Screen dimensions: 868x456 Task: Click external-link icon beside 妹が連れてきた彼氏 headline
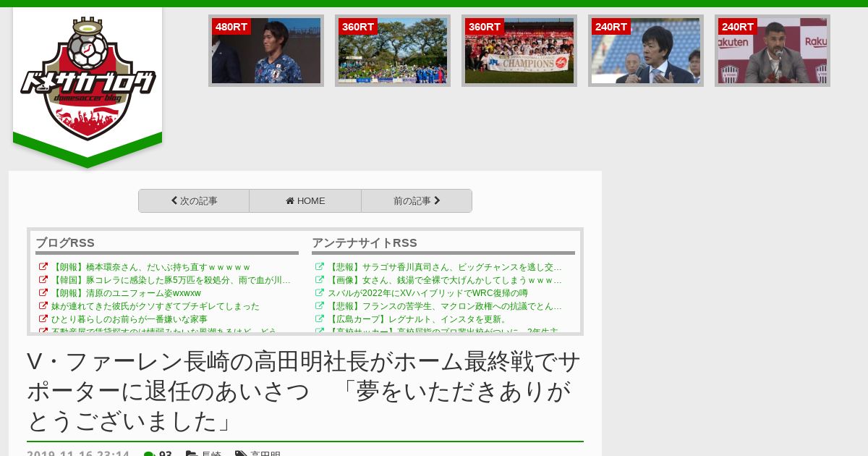43,306
